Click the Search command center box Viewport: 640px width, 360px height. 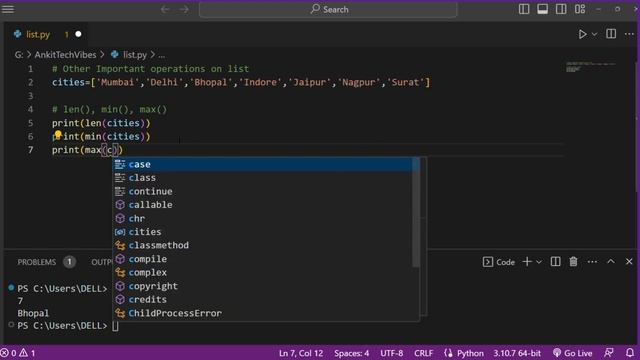click(328, 9)
